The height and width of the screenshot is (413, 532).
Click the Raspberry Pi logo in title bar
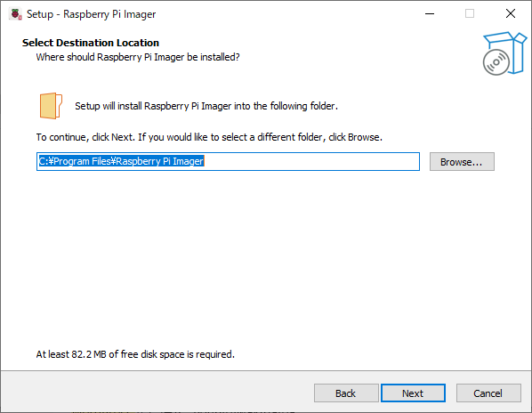(15, 14)
